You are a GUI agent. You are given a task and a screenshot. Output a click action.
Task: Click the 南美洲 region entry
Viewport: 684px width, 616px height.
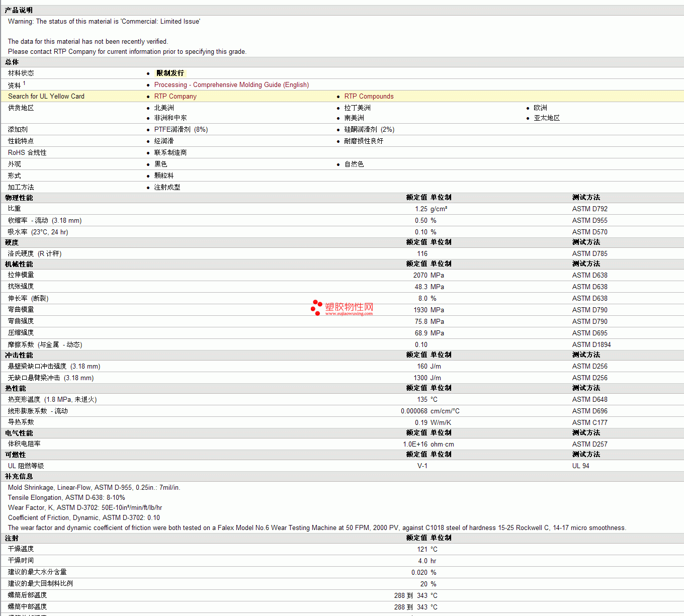354,118
